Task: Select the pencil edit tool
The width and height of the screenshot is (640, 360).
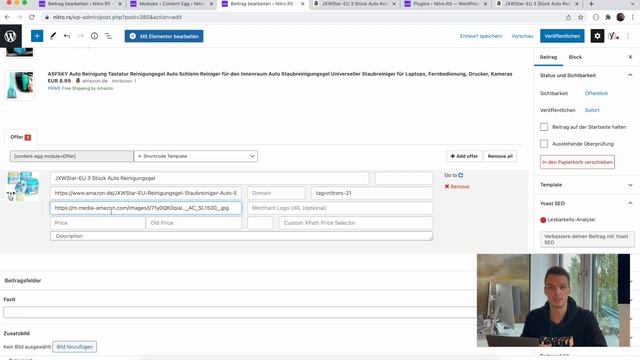Action: coord(53,36)
